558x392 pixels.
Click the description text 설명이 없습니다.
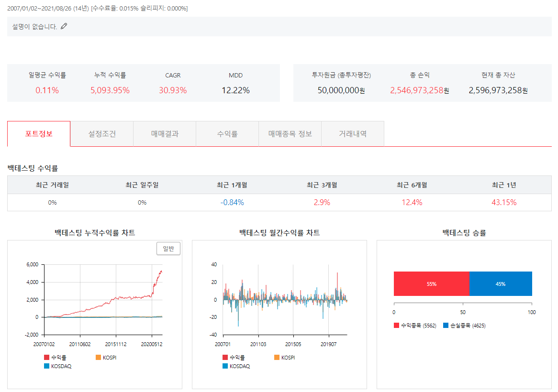34,27
